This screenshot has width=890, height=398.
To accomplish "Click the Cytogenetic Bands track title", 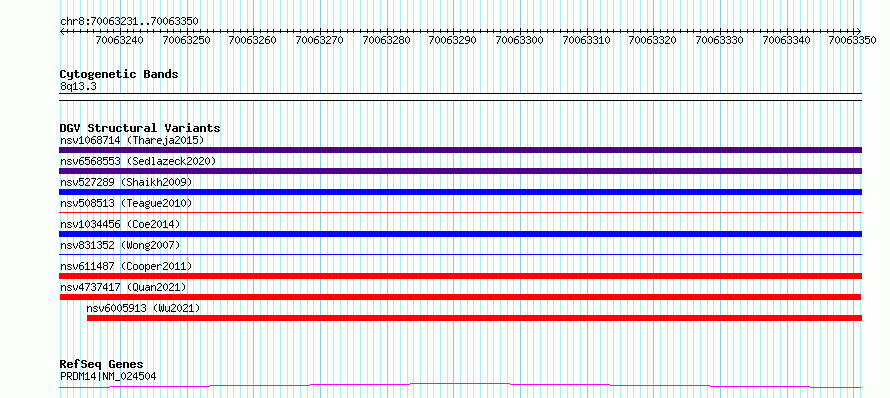I will pyautogui.click(x=119, y=74).
